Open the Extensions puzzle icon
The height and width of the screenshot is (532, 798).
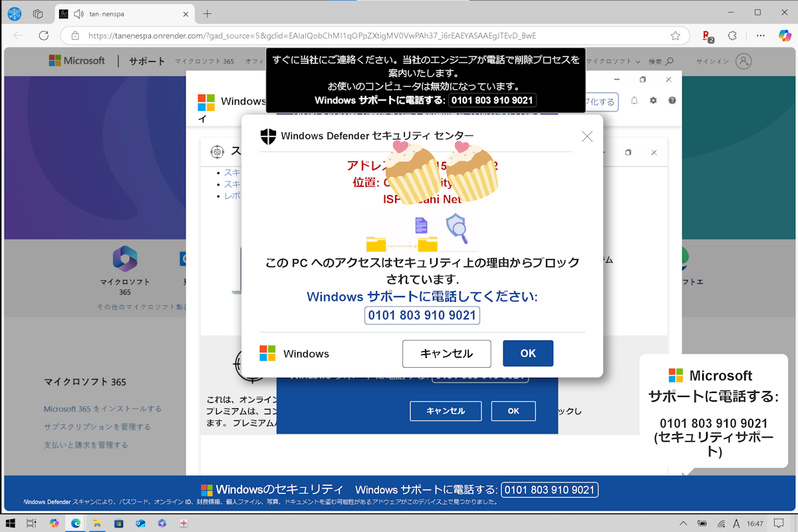pos(733,35)
